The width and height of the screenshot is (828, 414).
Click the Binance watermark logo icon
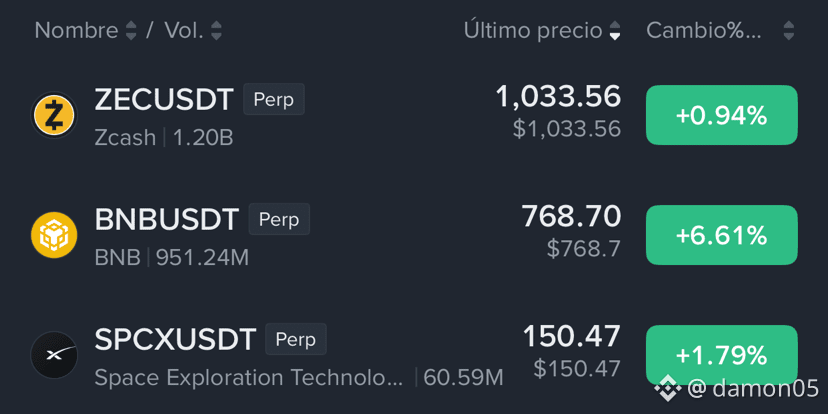tap(667, 390)
